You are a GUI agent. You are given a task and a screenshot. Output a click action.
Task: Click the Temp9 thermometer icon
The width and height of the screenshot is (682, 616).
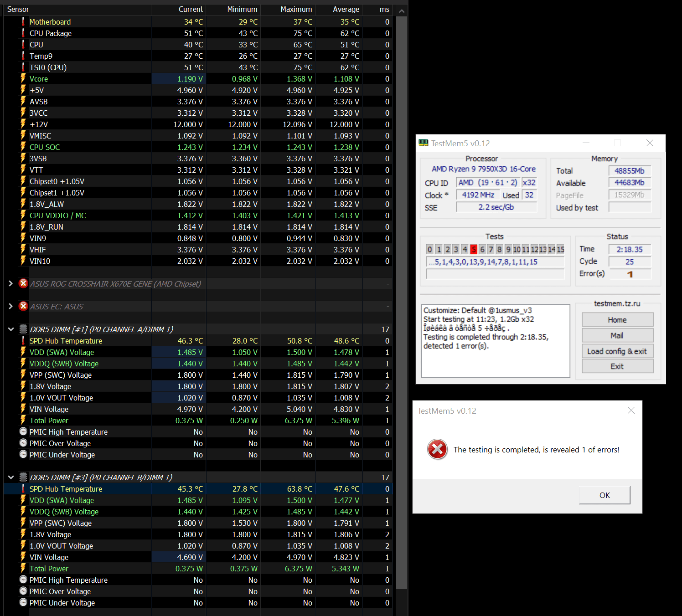click(23, 56)
